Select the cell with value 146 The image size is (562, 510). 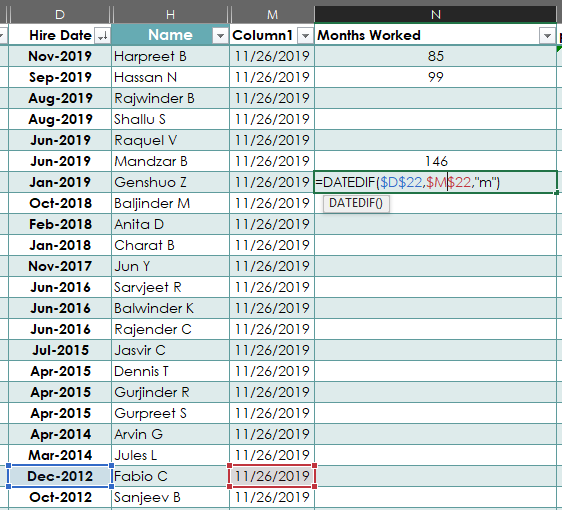coord(435,161)
